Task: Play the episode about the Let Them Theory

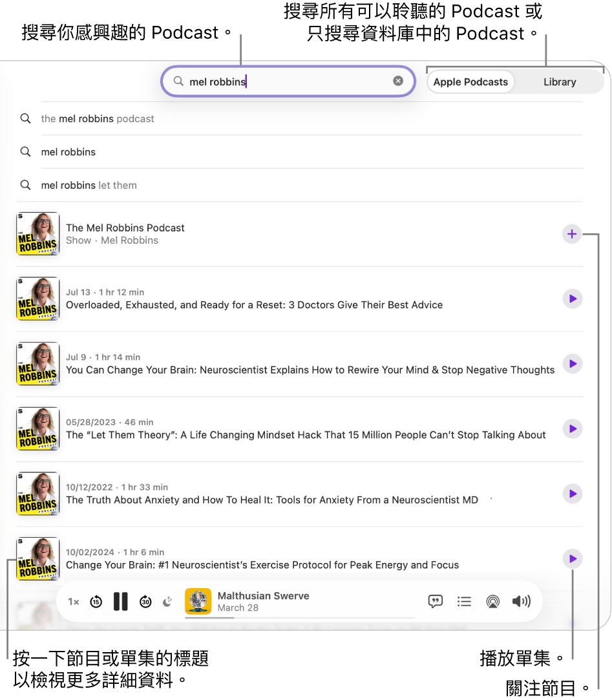Action: (572, 429)
